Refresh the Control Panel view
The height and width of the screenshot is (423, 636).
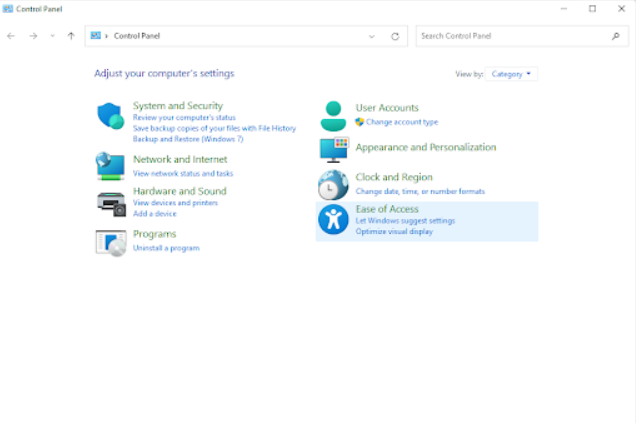[x=395, y=36]
